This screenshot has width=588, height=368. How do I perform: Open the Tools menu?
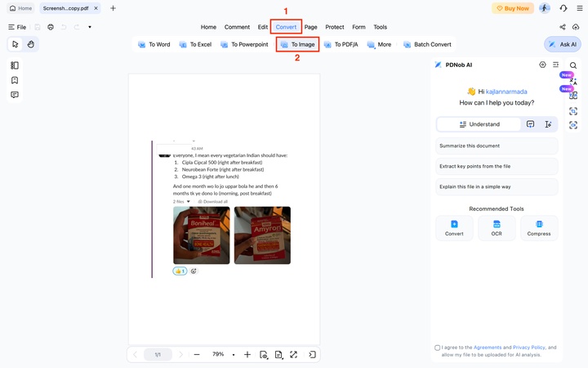point(380,27)
